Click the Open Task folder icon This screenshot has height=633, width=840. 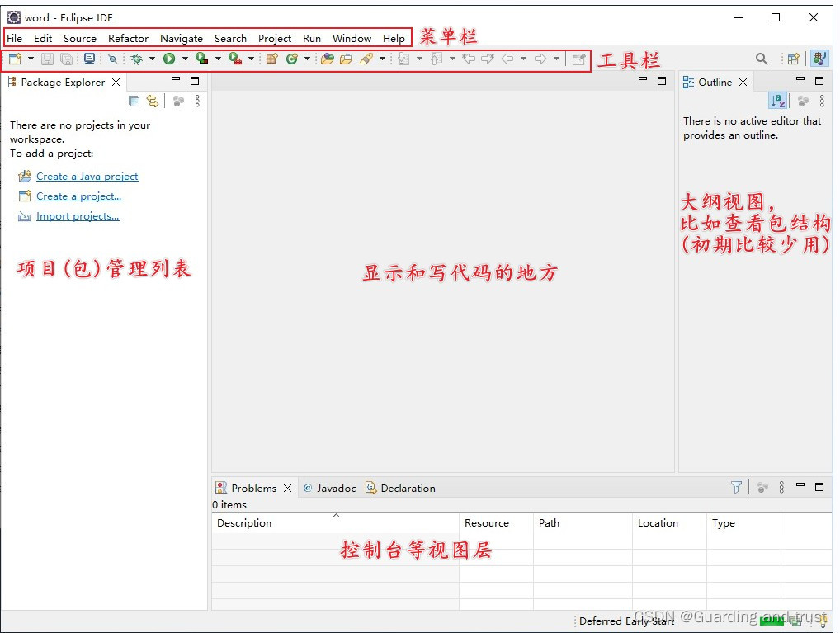pyautogui.click(x=346, y=59)
